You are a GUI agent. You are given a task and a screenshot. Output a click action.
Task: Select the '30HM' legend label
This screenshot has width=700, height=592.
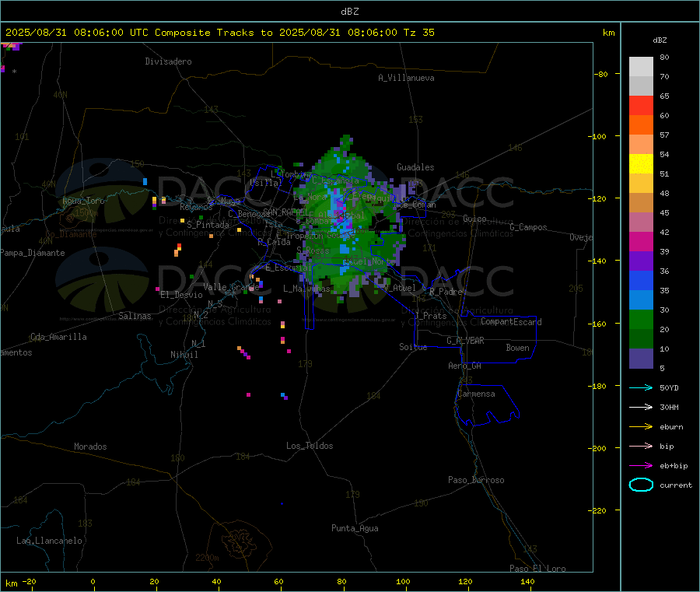pos(669,407)
